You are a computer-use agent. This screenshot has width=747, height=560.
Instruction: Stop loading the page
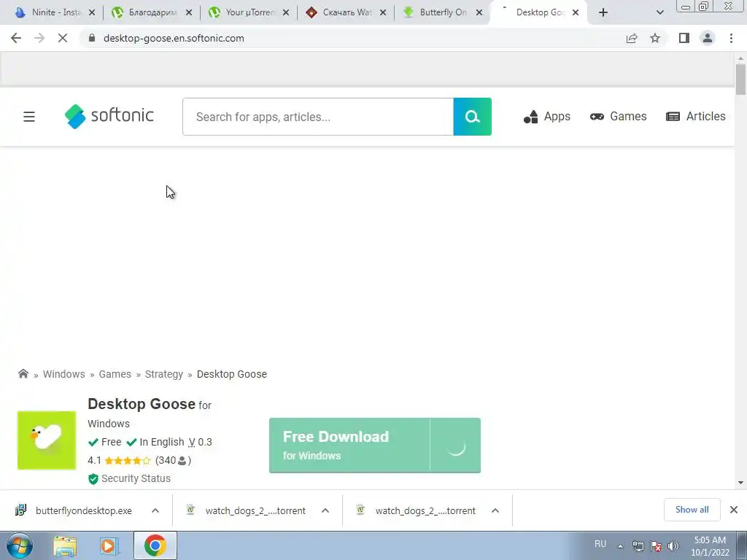[63, 38]
